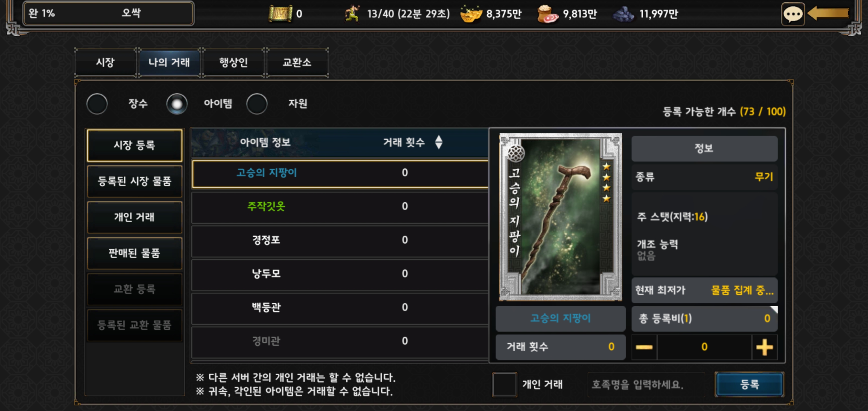Select 주작깃옷 item row

click(x=340, y=206)
